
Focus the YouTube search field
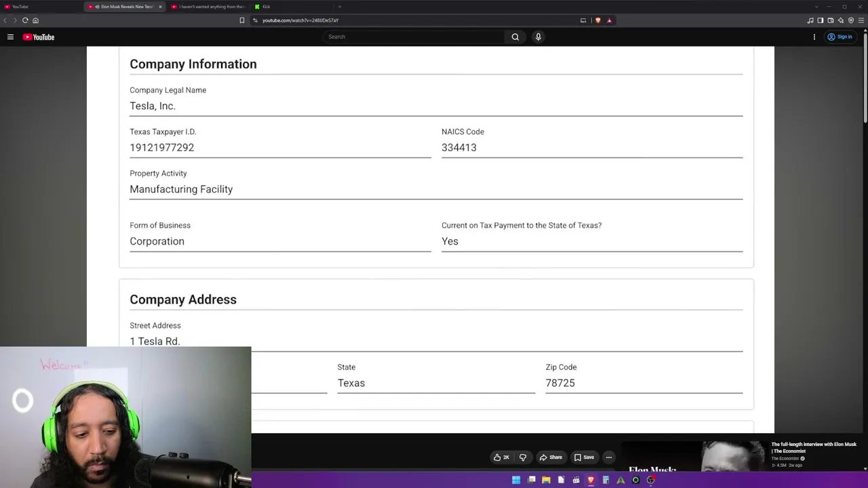click(x=414, y=37)
